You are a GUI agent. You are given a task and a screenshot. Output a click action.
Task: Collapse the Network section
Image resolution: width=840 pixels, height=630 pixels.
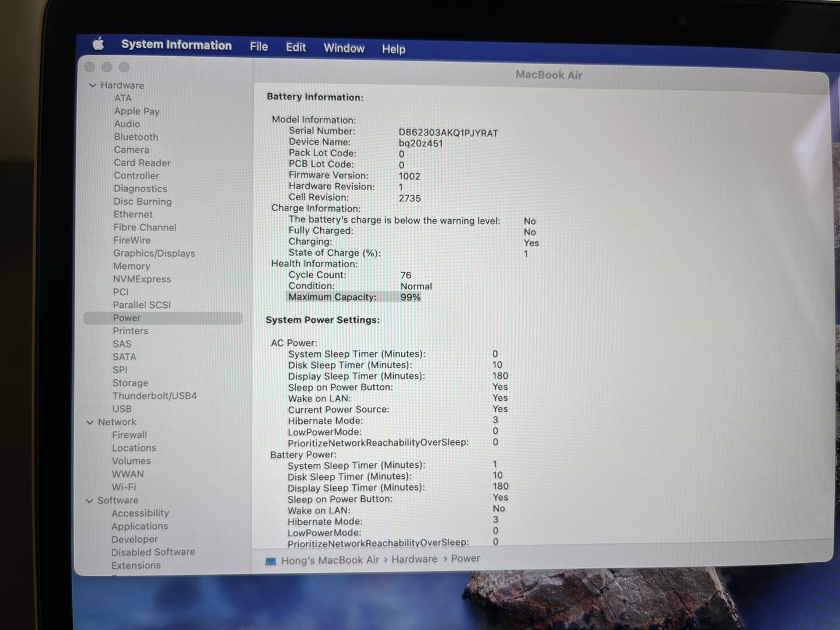90,422
